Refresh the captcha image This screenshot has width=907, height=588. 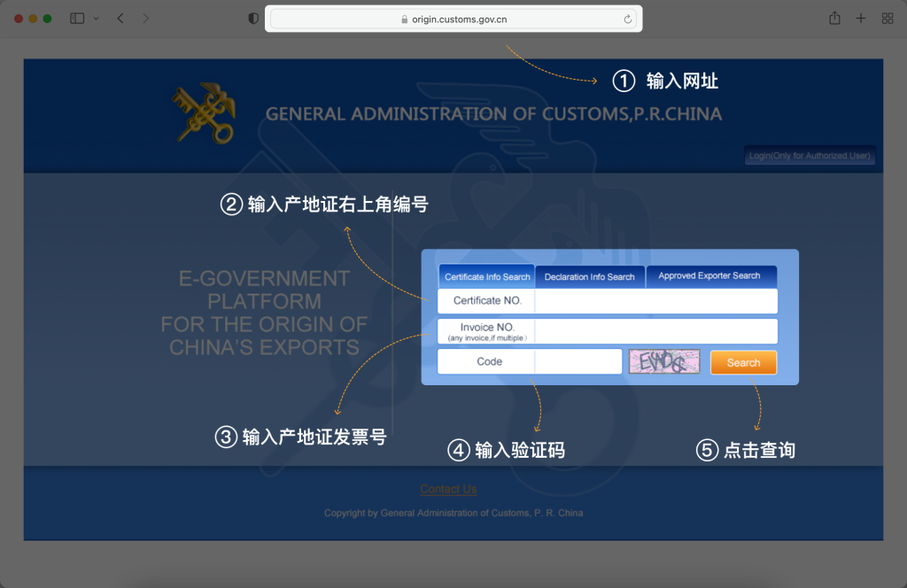pyautogui.click(x=664, y=361)
